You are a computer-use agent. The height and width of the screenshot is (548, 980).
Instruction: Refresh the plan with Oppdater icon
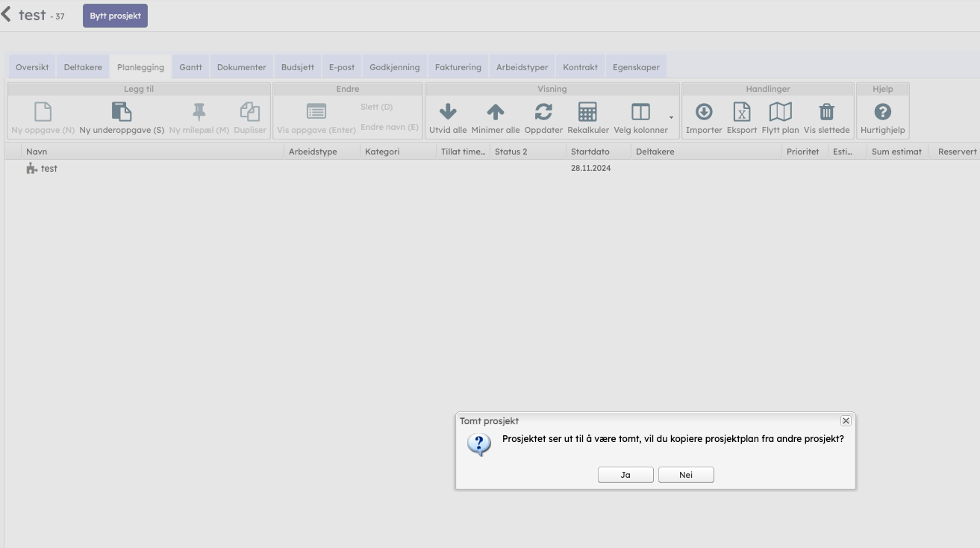pyautogui.click(x=543, y=112)
